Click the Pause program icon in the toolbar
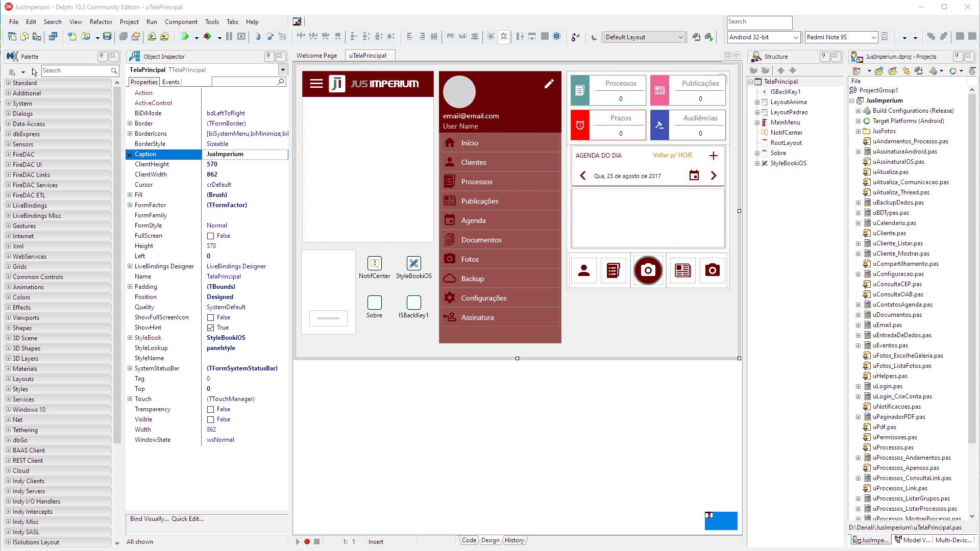980x551 pixels. click(229, 37)
